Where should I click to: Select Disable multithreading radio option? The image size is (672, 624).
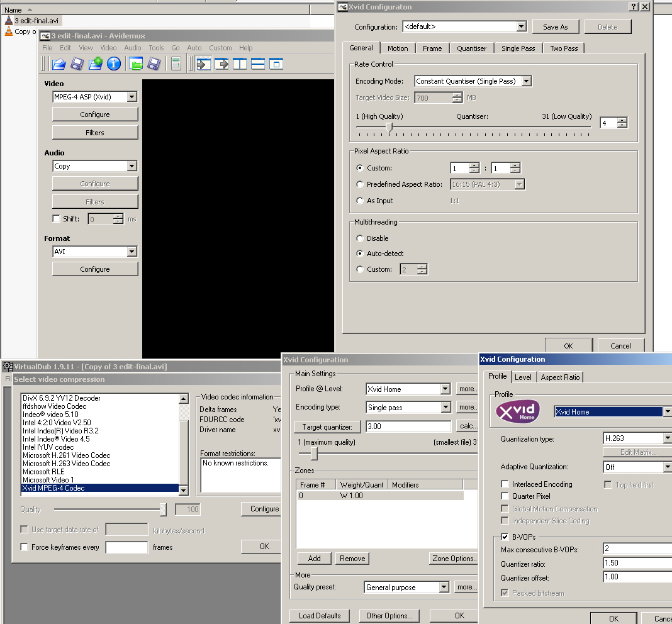pyautogui.click(x=360, y=238)
